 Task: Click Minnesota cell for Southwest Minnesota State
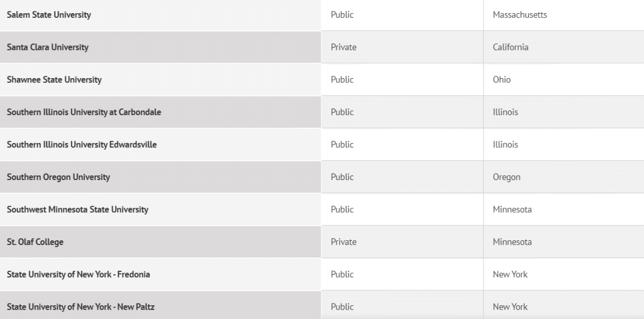tap(512, 209)
